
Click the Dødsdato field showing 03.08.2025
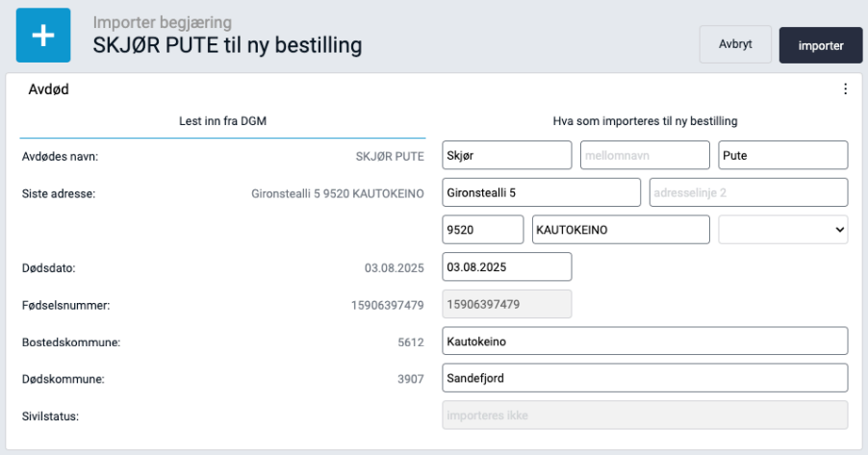506,266
